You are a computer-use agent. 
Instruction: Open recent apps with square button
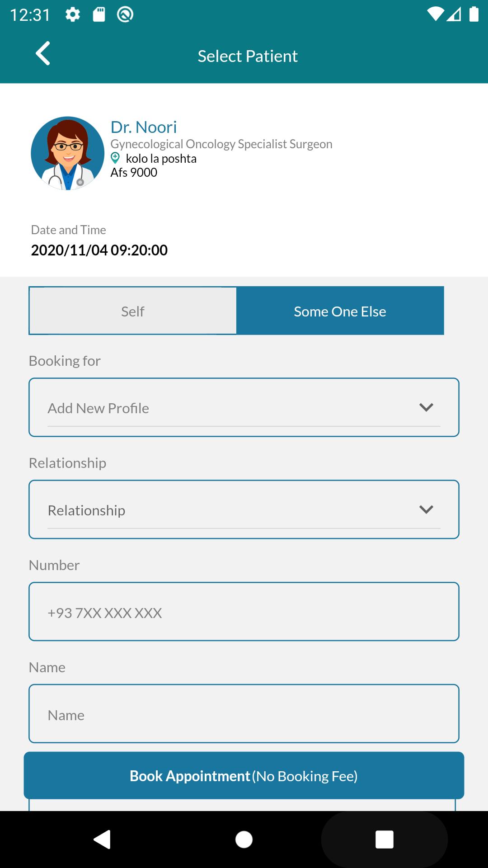pos(385,840)
